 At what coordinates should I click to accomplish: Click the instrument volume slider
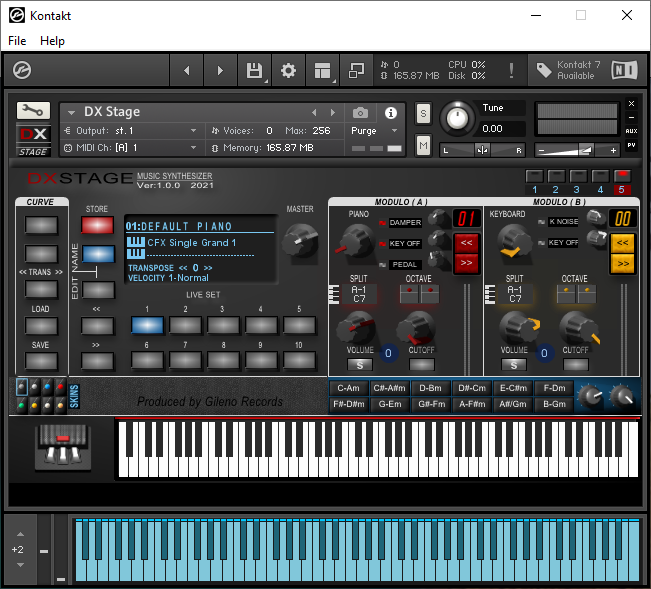pyautogui.click(x=577, y=150)
